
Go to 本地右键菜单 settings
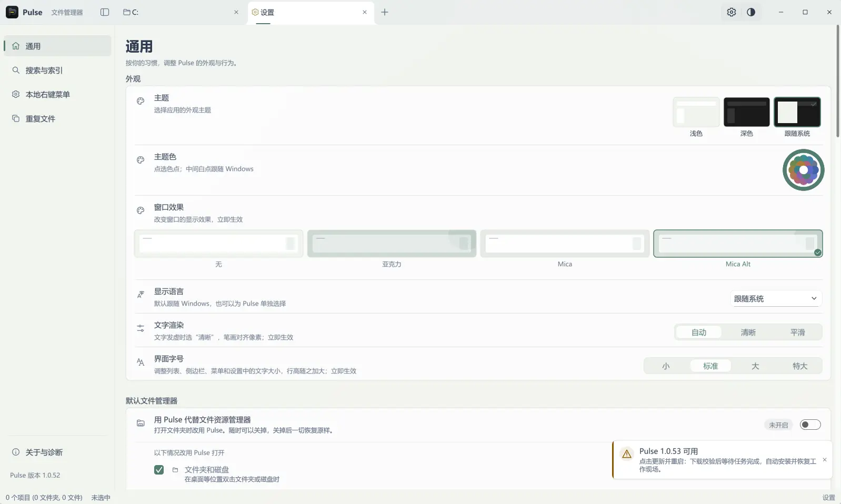(x=58, y=94)
